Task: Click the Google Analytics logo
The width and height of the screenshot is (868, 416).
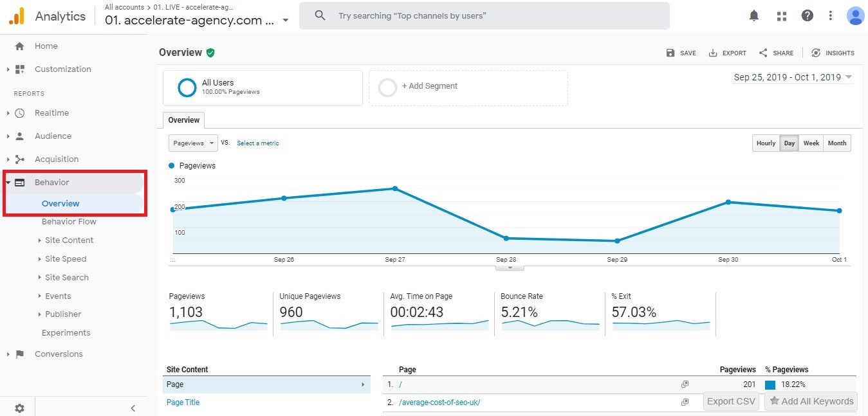Action: [17, 16]
